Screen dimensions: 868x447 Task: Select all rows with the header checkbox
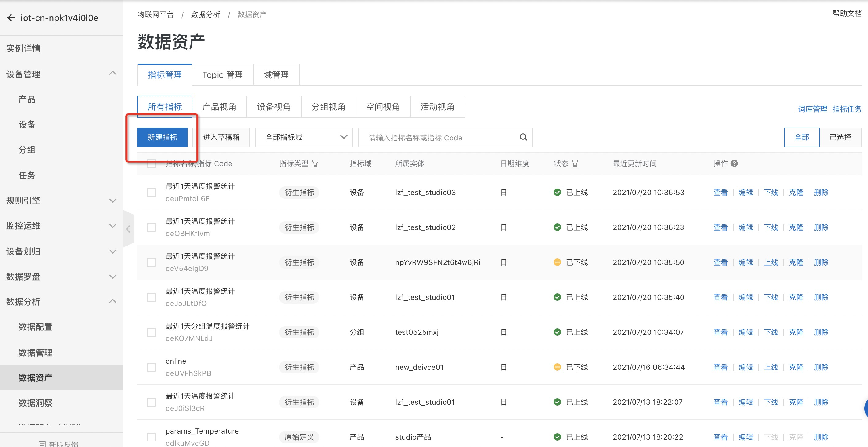tap(151, 164)
